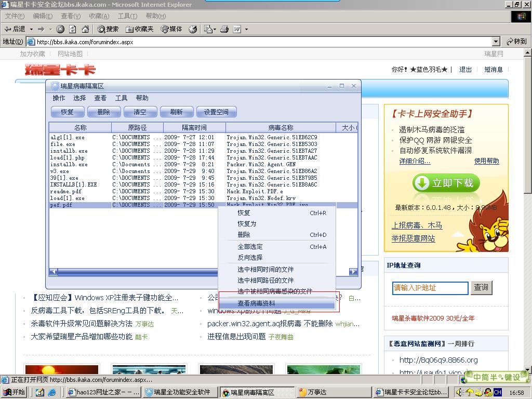The height and width of the screenshot is (399, 532).
Task: Choose 选中相同时间的文件 in context menu
Action: coord(277,270)
